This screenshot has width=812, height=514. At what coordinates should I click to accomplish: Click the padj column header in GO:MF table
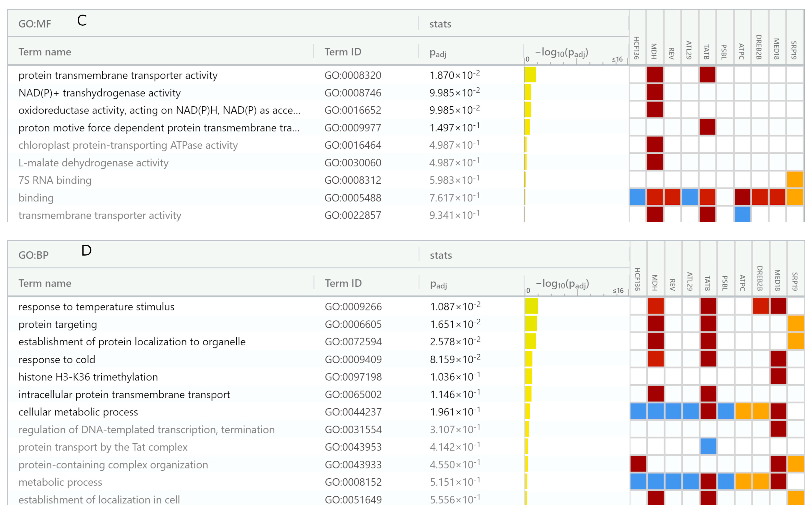438,53
